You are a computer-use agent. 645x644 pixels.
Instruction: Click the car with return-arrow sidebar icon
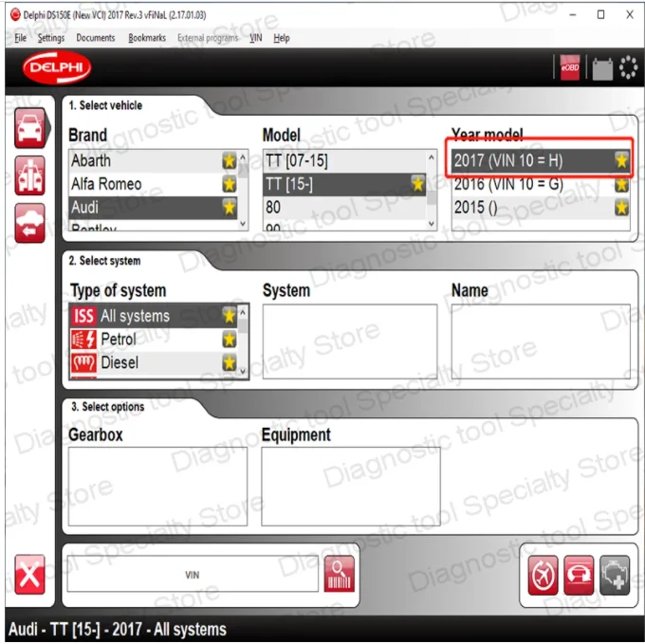29,223
